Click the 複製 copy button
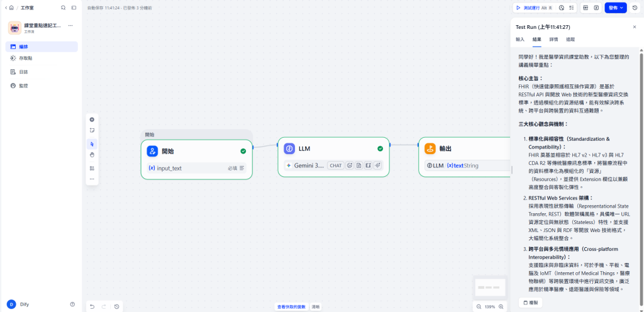The image size is (644, 312). click(x=530, y=303)
